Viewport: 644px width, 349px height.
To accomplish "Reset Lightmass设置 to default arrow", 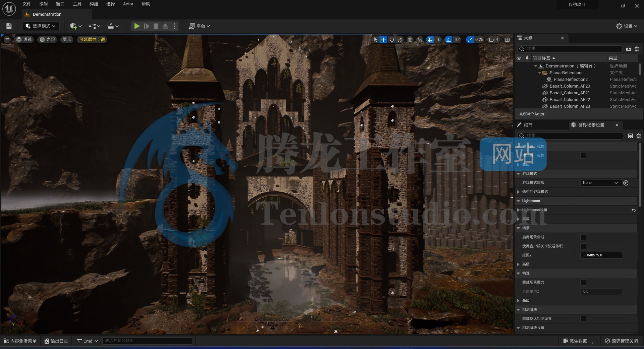I will tap(634, 210).
